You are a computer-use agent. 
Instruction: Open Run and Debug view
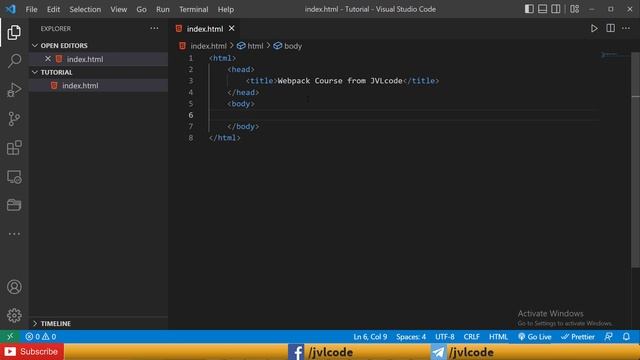14,90
